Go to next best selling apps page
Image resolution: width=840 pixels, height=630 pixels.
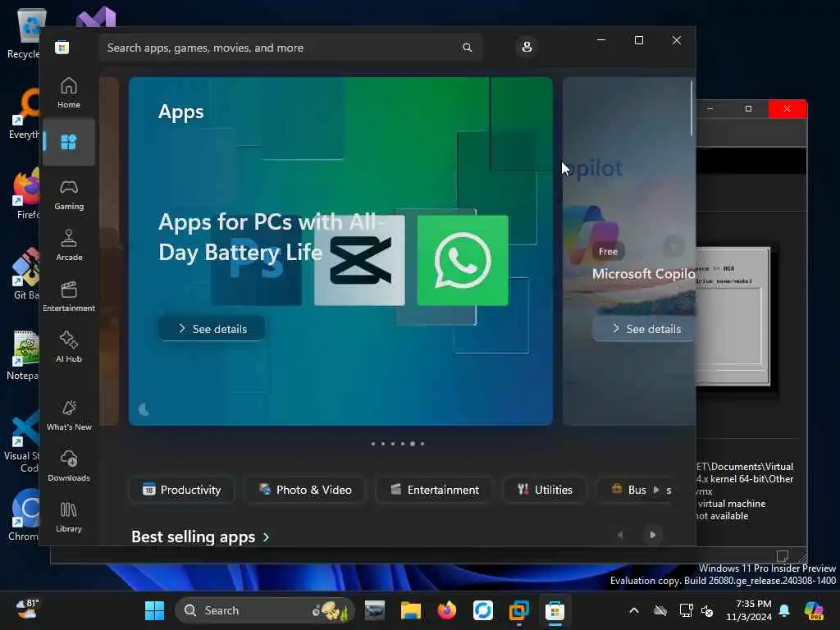pyautogui.click(x=652, y=535)
